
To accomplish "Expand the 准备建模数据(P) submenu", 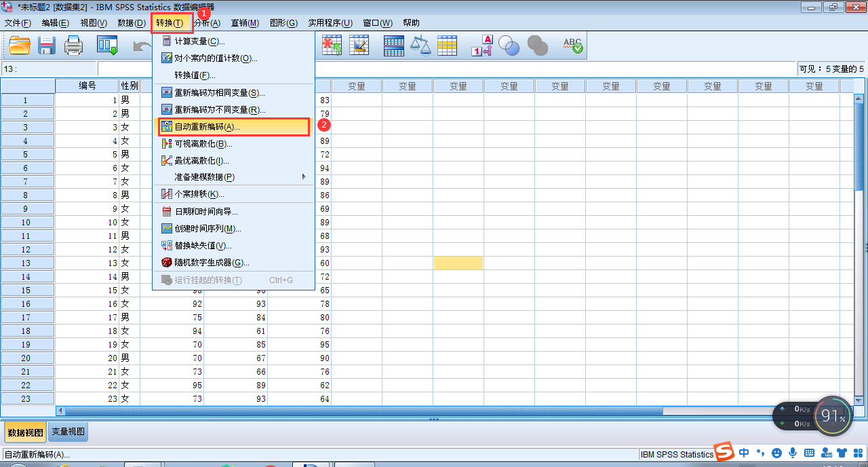I will (x=233, y=177).
